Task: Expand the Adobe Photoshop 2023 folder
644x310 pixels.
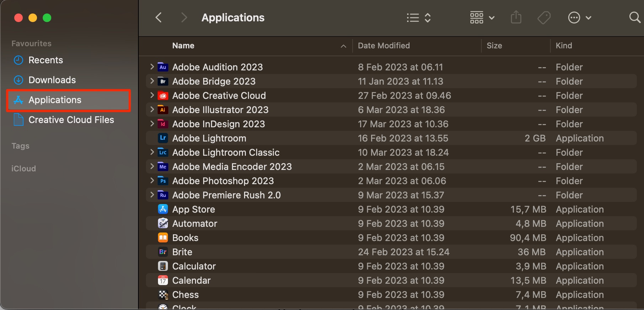Action: click(x=152, y=180)
